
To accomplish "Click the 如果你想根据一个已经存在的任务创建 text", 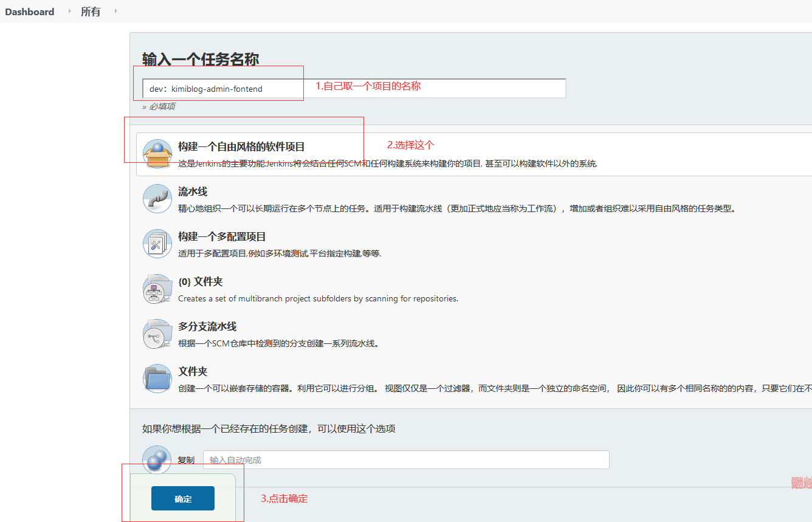I will click(x=269, y=428).
